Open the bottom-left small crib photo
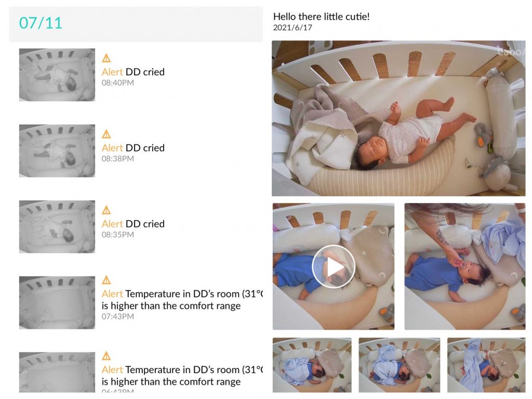This screenshot has height=399, width=532. coord(312,365)
